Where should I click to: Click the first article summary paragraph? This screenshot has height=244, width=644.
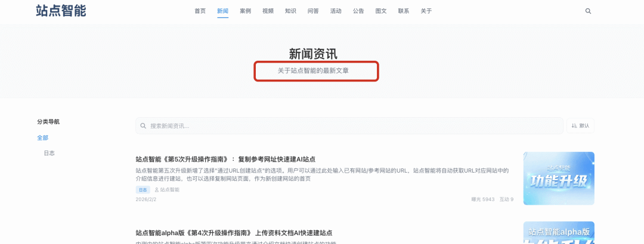point(323,175)
